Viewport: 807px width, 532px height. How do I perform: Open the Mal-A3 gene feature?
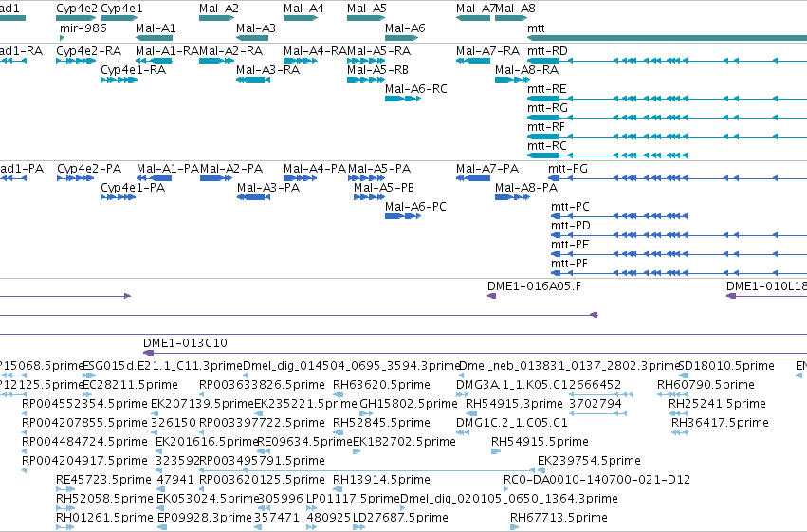point(252,38)
